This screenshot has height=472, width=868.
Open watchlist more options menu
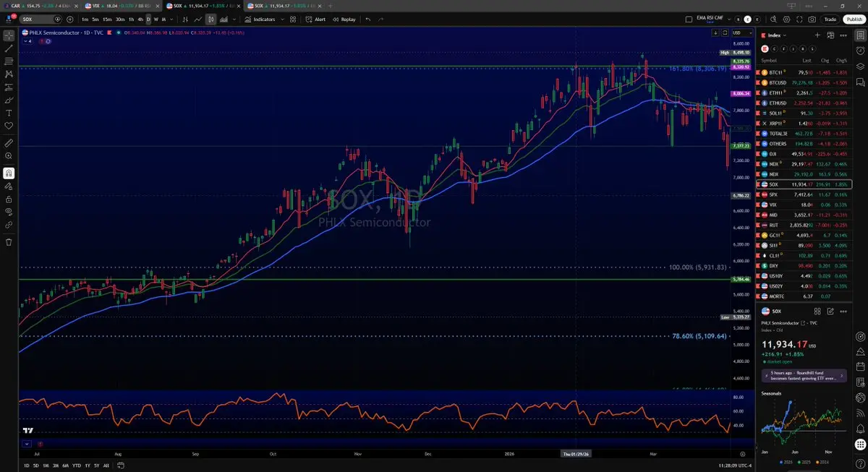point(843,35)
